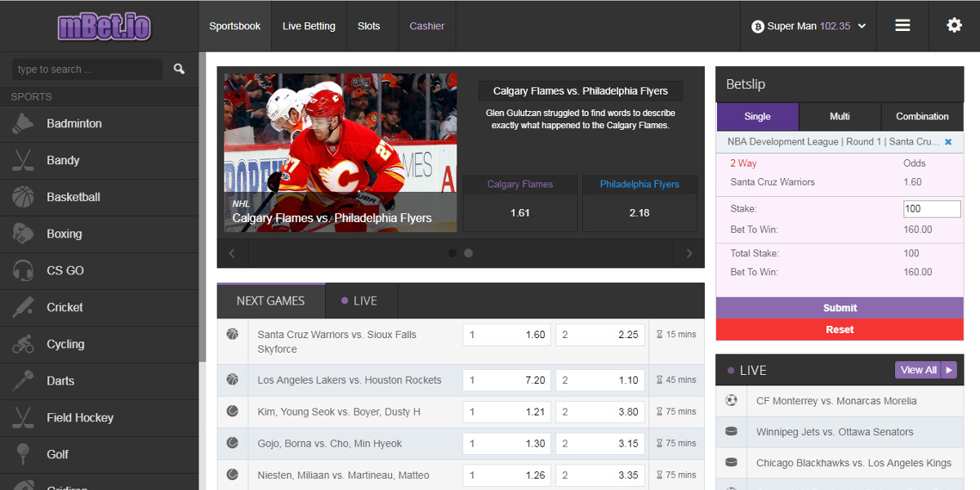The width and height of the screenshot is (980, 490).
Task: Click hockey puck icon beside Chicago Blackhawks
Action: pyautogui.click(x=732, y=462)
